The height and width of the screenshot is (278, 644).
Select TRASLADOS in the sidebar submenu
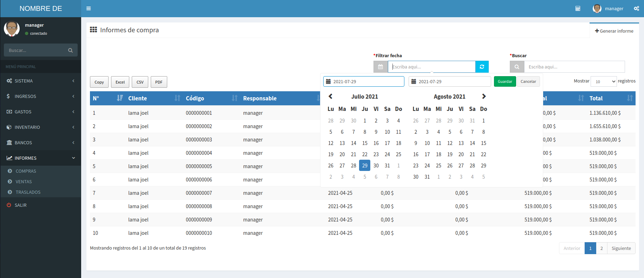coord(28,192)
